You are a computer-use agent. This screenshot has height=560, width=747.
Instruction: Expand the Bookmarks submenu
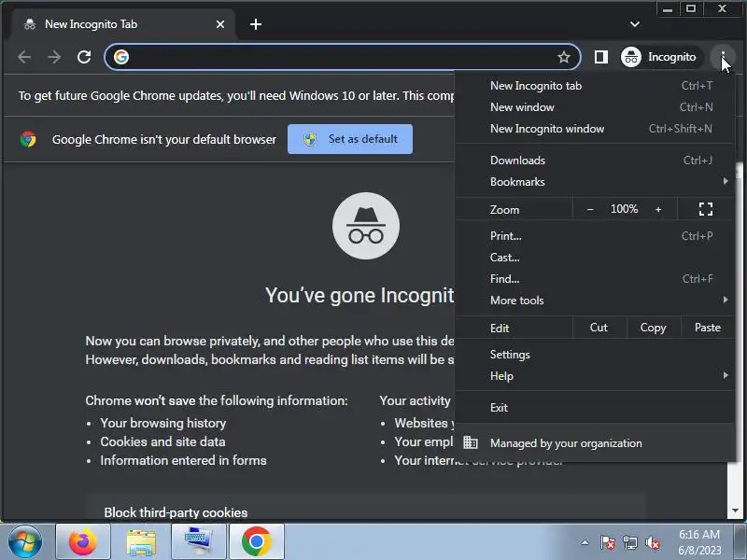coord(595,182)
